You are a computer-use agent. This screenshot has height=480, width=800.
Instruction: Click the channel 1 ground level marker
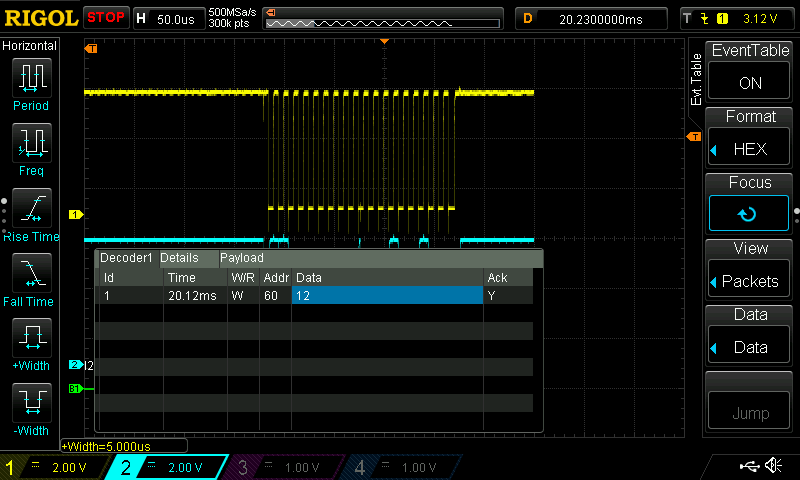pyautogui.click(x=76, y=215)
